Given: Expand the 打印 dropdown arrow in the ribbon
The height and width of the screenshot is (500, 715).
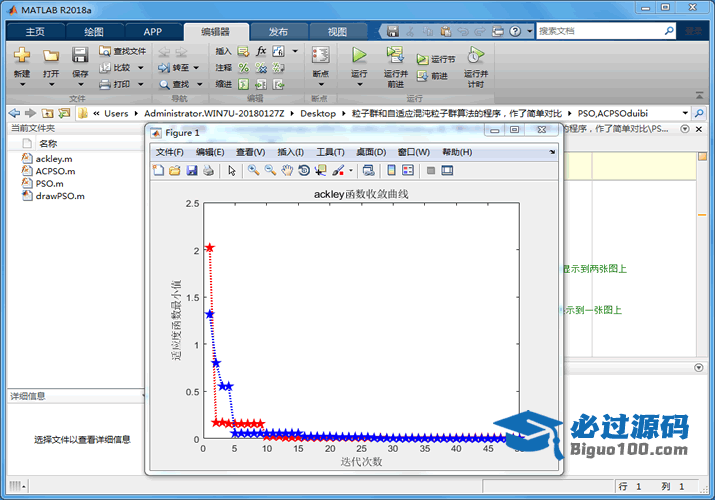Looking at the screenshot, I should [140, 84].
